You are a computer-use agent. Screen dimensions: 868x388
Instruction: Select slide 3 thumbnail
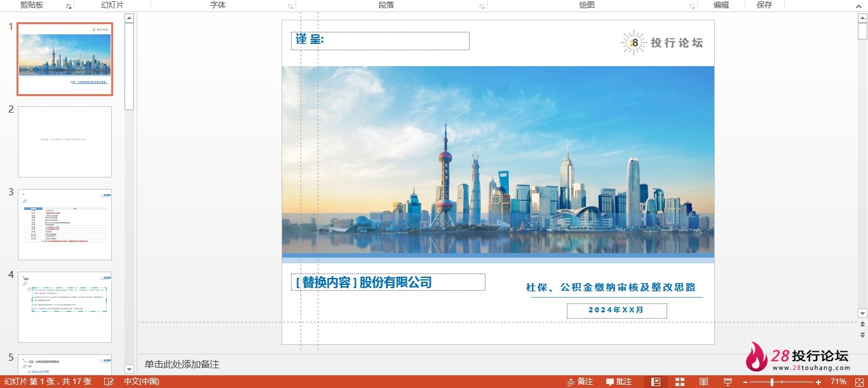(x=65, y=225)
